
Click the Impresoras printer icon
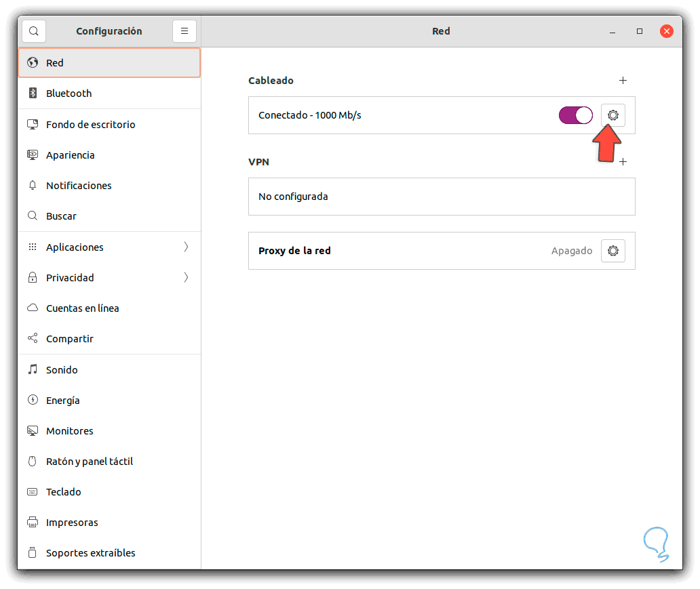33,523
